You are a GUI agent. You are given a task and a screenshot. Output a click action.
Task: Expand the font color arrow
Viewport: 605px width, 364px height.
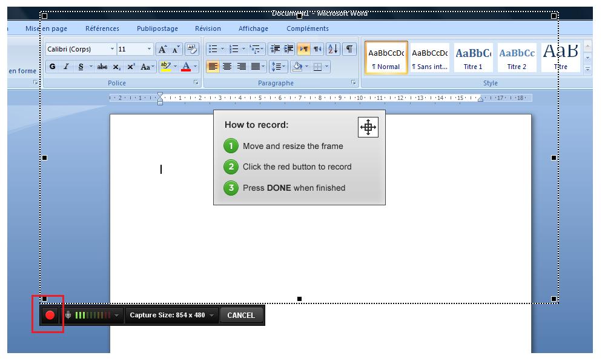195,67
